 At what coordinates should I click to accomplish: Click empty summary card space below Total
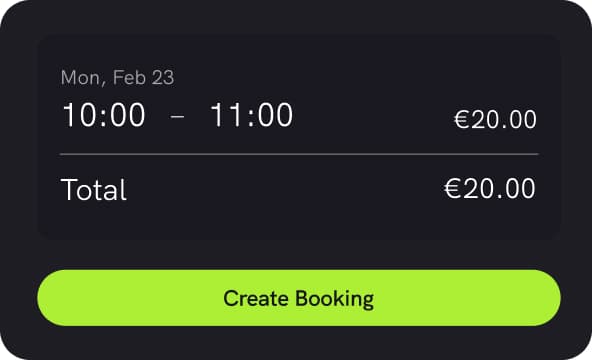(299, 223)
